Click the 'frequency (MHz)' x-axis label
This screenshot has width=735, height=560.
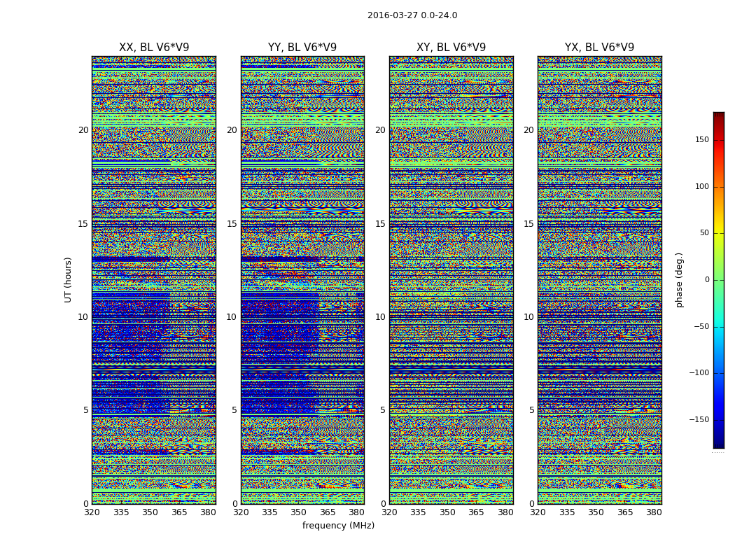[338, 525]
